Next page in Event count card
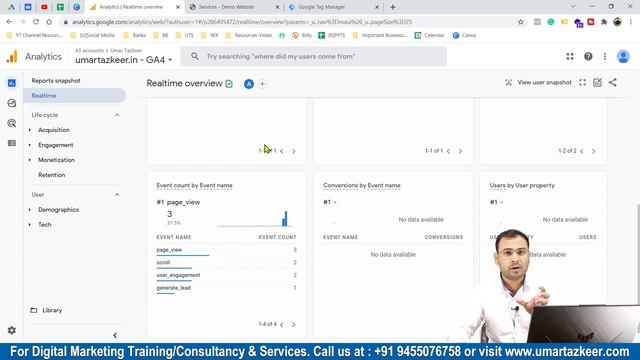 [x=293, y=324]
